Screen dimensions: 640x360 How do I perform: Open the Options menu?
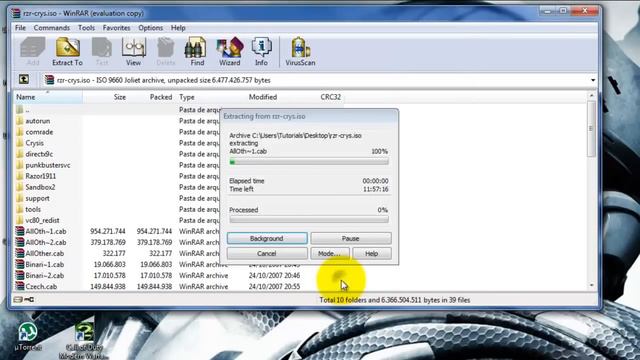click(150, 28)
